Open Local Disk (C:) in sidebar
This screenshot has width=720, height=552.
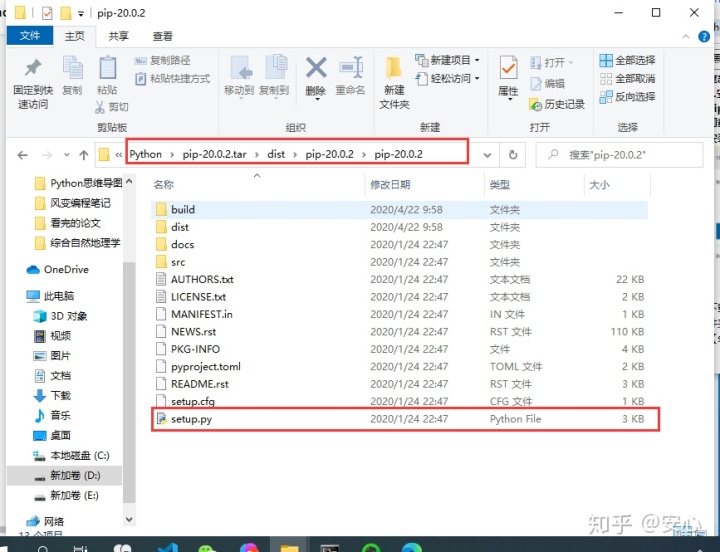coord(72,455)
